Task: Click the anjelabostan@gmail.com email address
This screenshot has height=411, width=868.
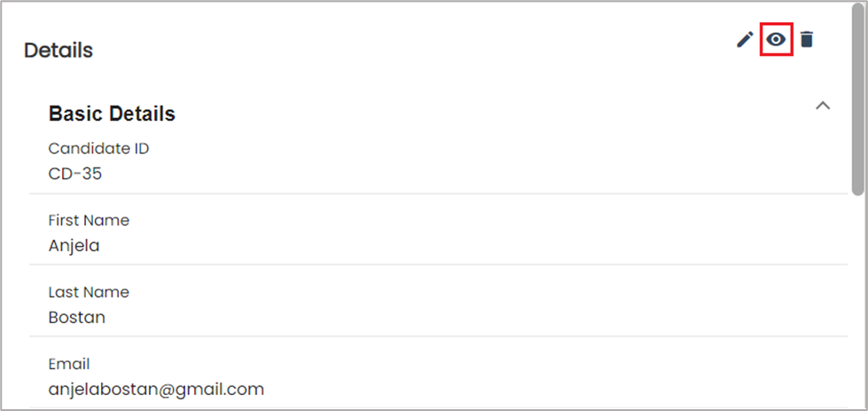Action: coord(156,389)
